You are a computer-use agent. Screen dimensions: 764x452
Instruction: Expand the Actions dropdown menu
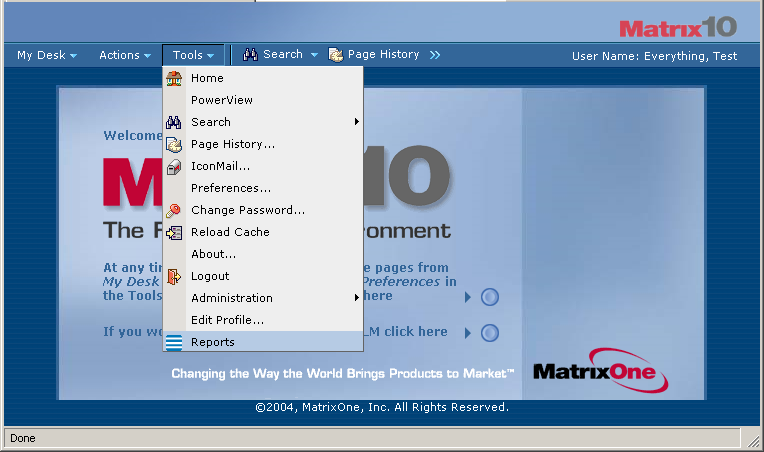coord(125,55)
